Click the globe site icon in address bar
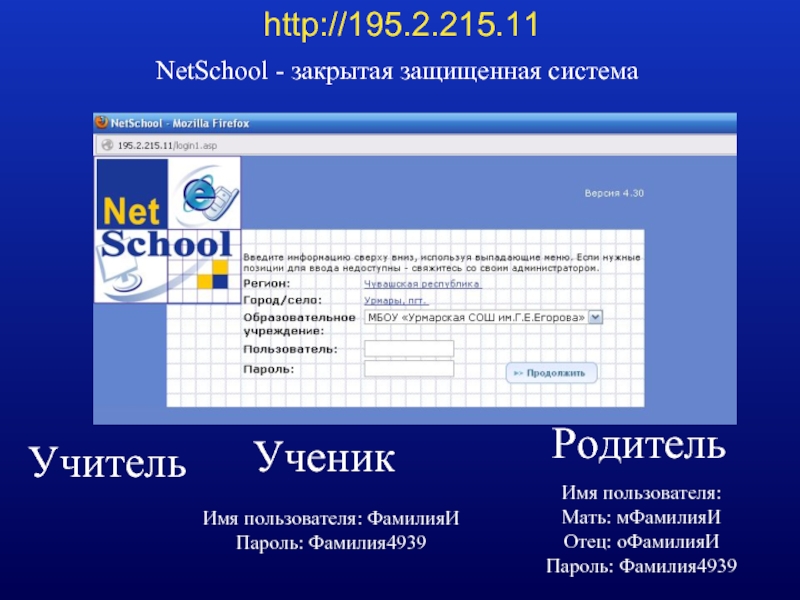Viewport: 800px width, 600px height. [107, 145]
